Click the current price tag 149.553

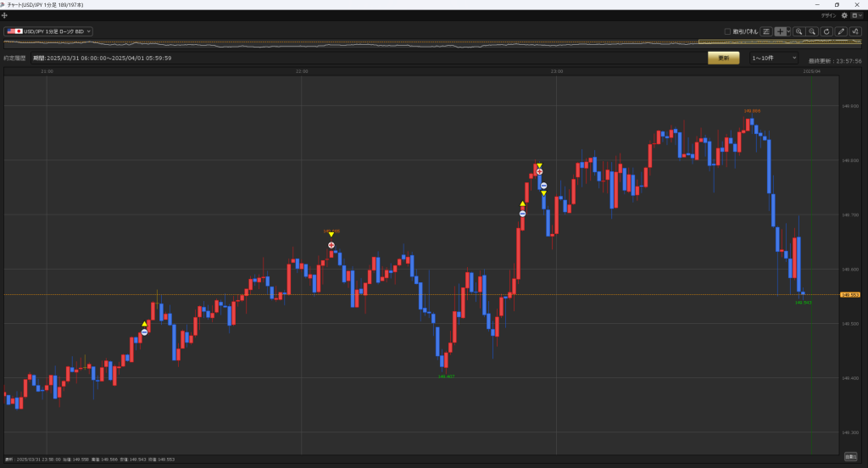click(850, 294)
